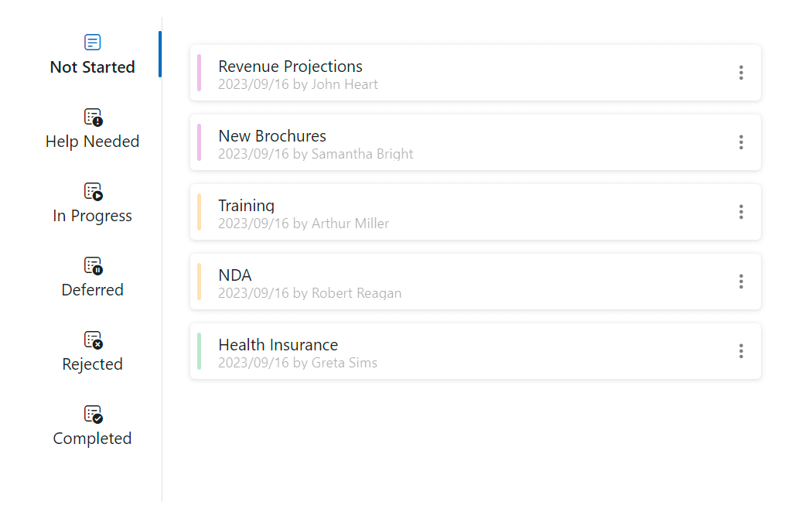Viewport: 812px width, 519px height.
Task: Open the NDA task kebab menu
Action: pos(741,282)
